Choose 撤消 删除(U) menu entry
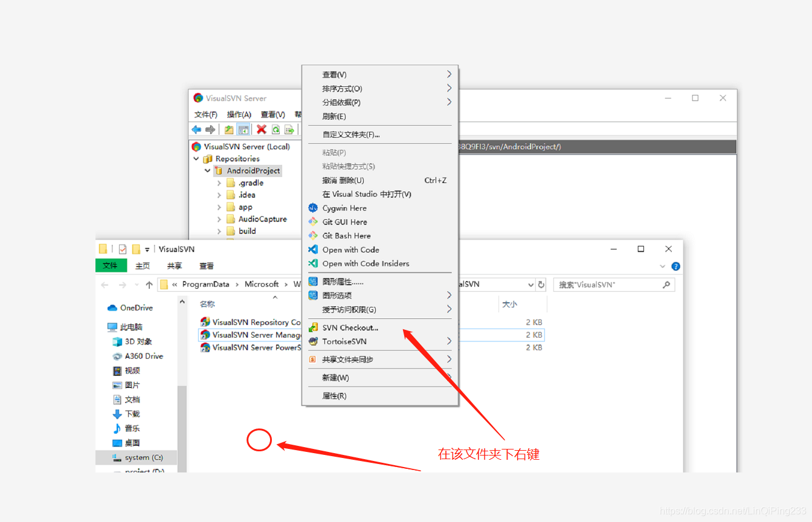 point(380,180)
